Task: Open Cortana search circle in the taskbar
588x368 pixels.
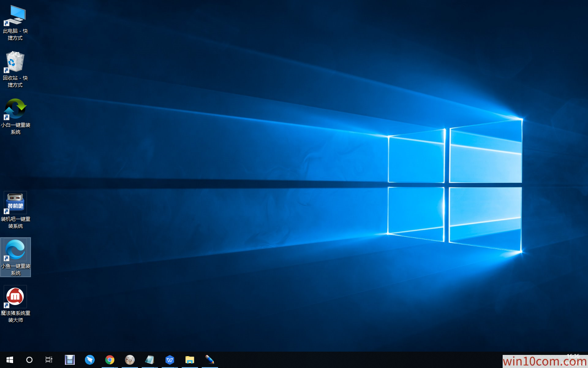Action: tap(29, 360)
